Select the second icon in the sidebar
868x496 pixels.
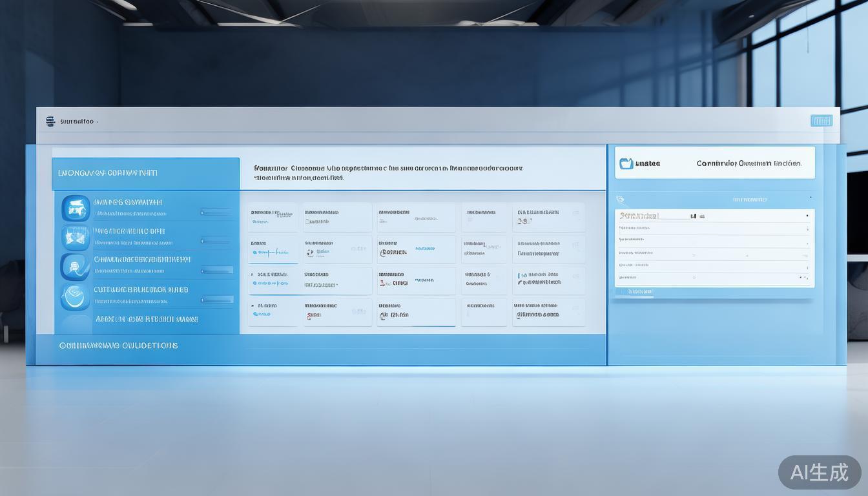pos(76,238)
